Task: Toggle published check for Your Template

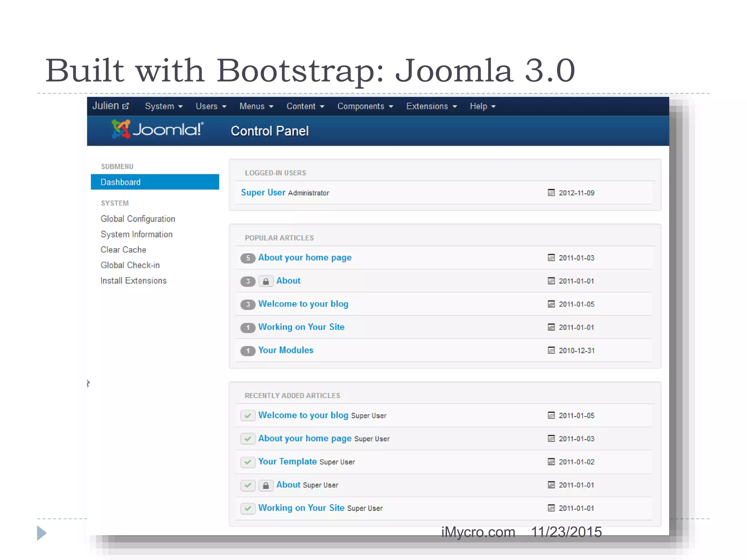Action: [x=248, y=462]
